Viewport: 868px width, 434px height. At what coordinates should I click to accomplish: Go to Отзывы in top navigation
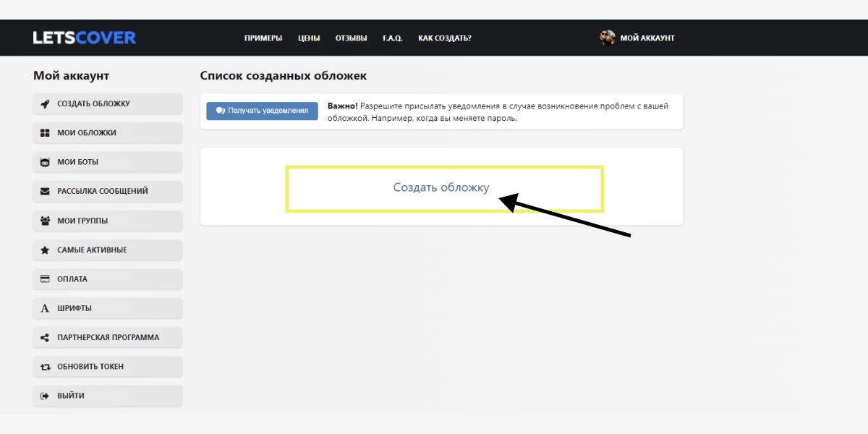pyautogui.click(x=351, y=38)
